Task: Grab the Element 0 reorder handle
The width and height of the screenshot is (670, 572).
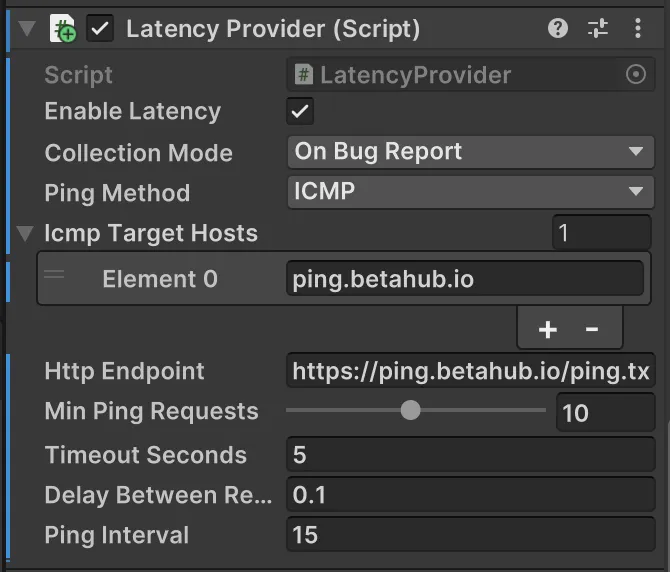Action: 55,274
